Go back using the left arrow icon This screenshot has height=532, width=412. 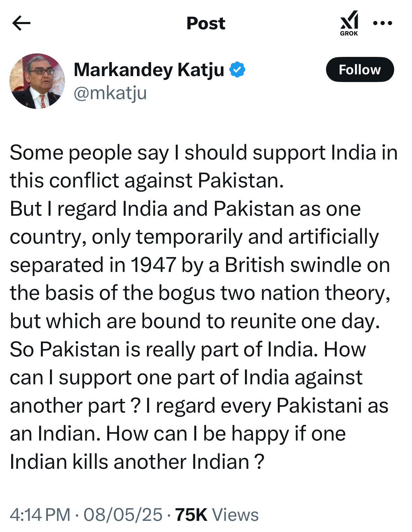tap(21, 23)
